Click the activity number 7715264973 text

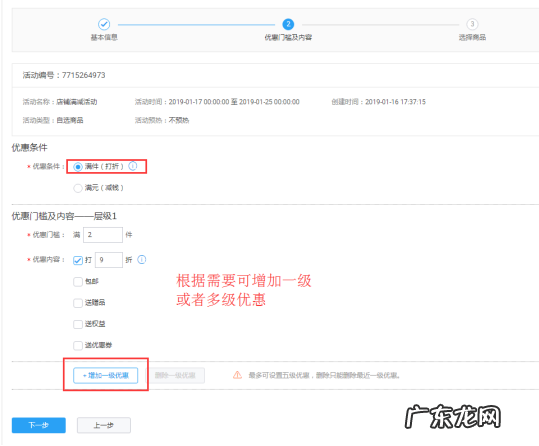coord(84,75)
